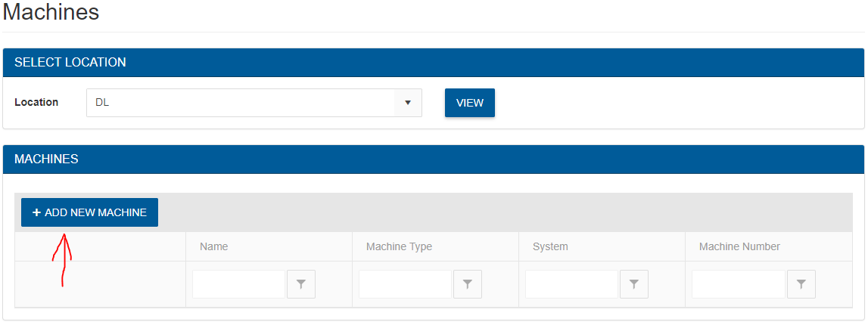The width and height of the screenshot is (868, 325).
Task: Click the filter icon for Name column
Action: click(x=301, y=284)
